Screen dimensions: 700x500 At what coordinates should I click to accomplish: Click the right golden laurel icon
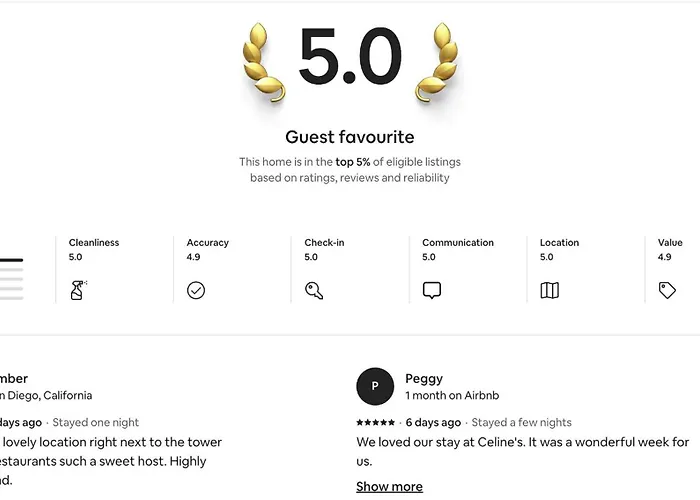coord(437,62)
